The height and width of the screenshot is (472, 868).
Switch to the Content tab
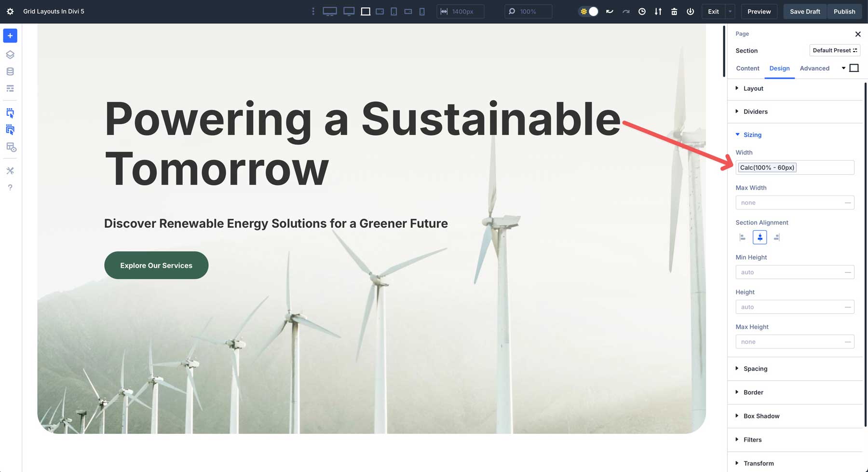pyautogui.click(x=747, y=68)
